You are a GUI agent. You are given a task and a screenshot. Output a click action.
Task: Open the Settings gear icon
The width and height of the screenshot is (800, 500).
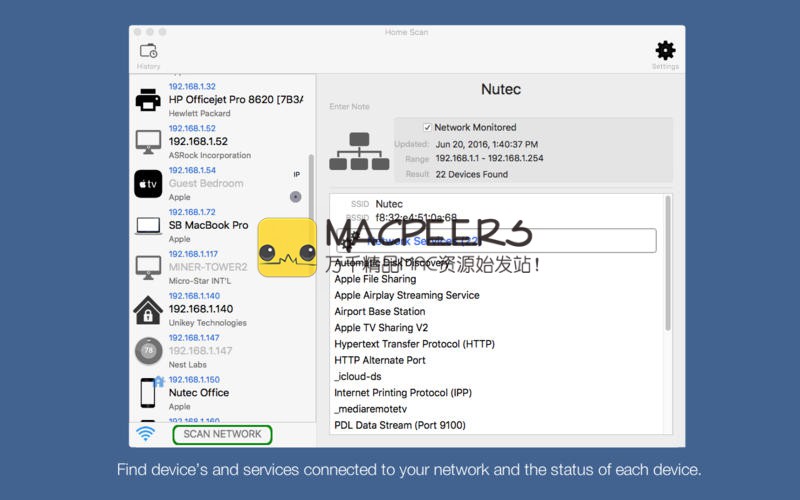click(665, 50)
